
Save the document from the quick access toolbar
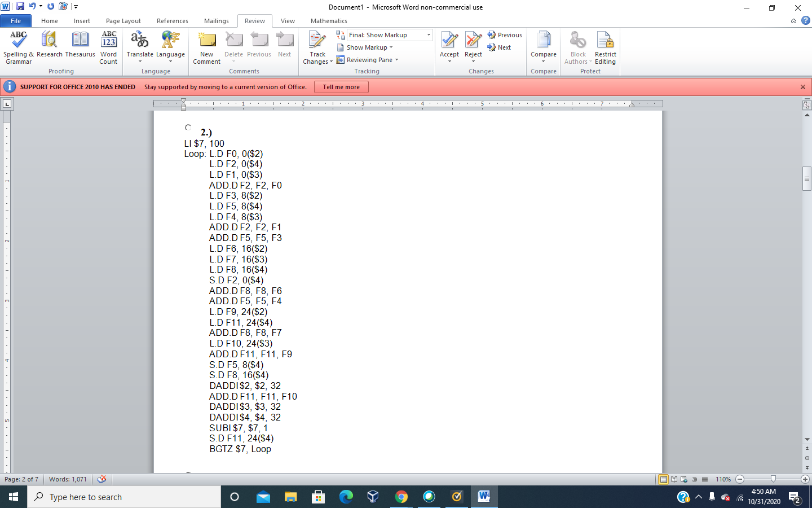(20, 7)
